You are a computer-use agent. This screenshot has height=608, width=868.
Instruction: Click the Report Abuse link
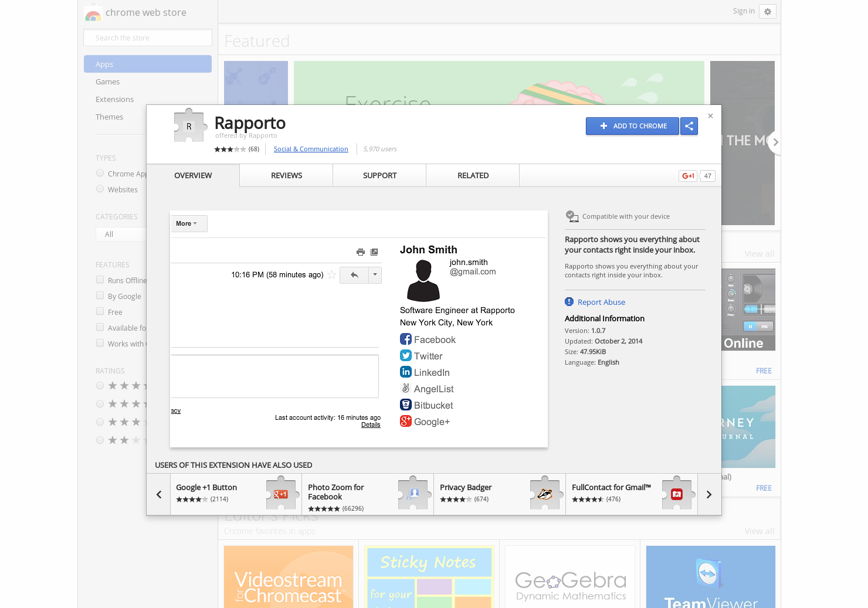point(601,302)
